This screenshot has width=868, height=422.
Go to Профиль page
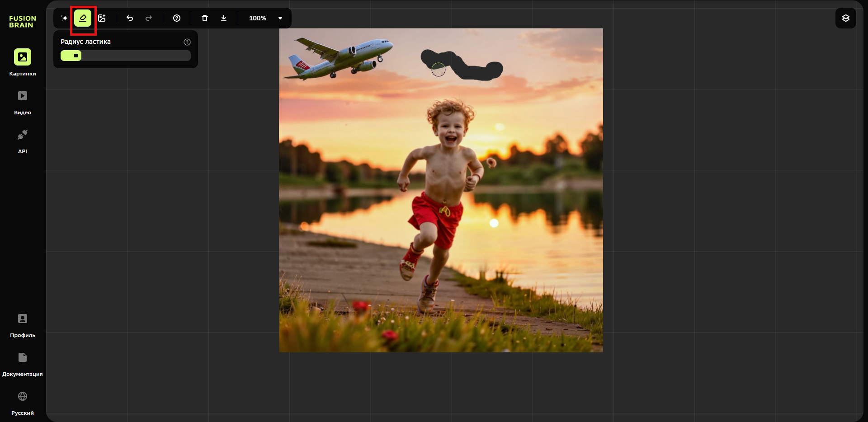(x=23, y=324)
